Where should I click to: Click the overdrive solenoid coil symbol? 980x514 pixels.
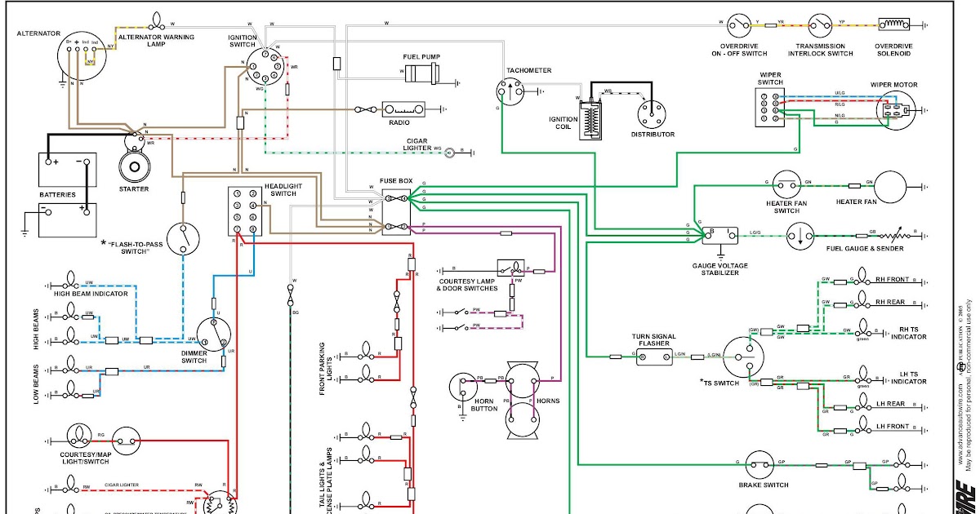click(893, 24)
